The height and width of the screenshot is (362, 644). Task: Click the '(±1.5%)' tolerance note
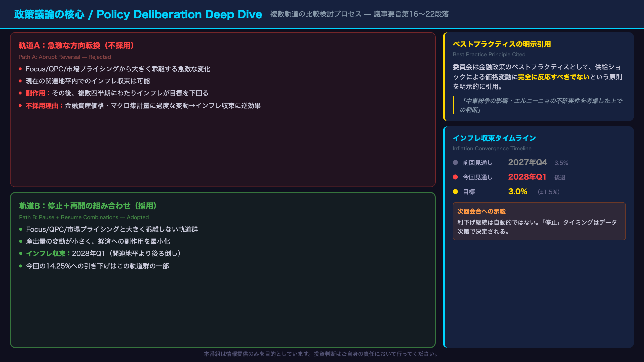549,192
